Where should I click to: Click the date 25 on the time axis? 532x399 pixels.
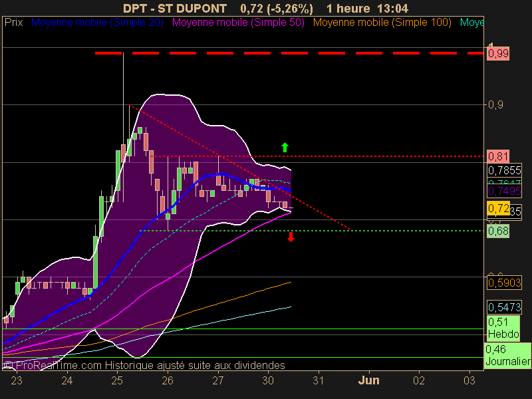117,380
